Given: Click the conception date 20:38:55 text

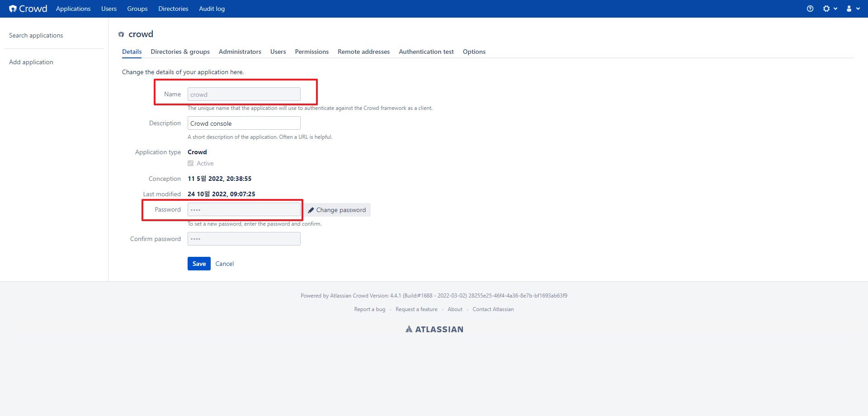Looking at the screenshot, I should 219,179.
